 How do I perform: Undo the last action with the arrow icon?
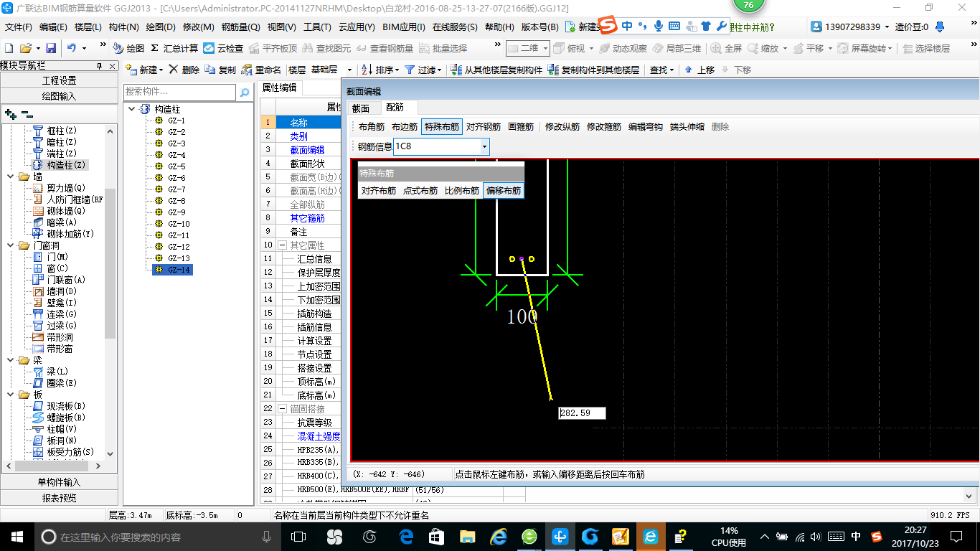(72, 48)
